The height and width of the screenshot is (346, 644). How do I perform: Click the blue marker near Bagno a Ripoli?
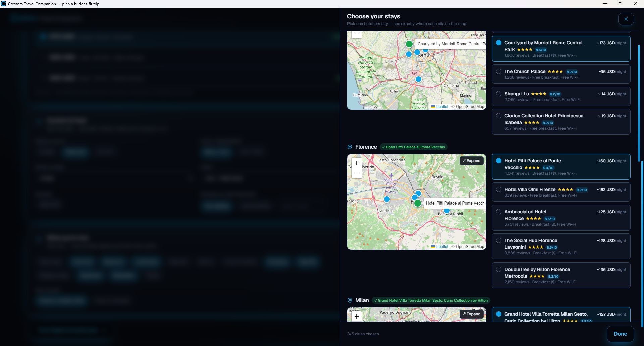click(x=447, y=211)
